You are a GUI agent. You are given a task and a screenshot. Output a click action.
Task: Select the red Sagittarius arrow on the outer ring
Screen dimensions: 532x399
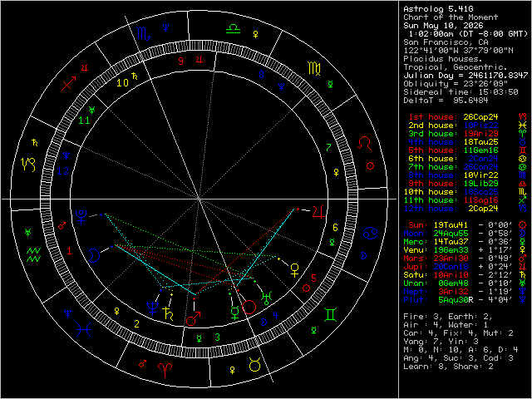[x=68, y=83]
